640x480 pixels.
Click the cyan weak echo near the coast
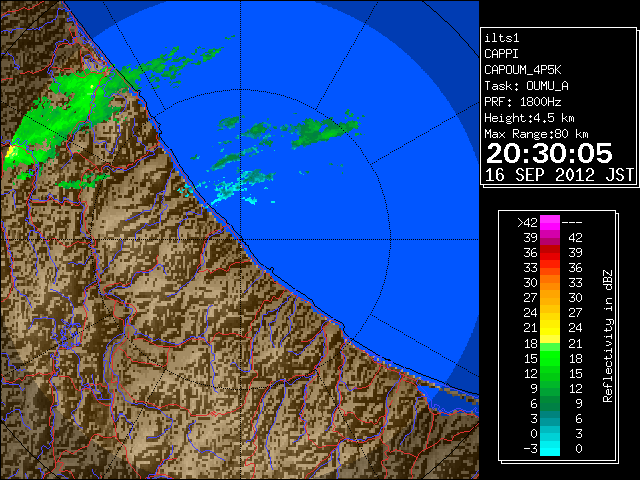(x=226, y=193)
